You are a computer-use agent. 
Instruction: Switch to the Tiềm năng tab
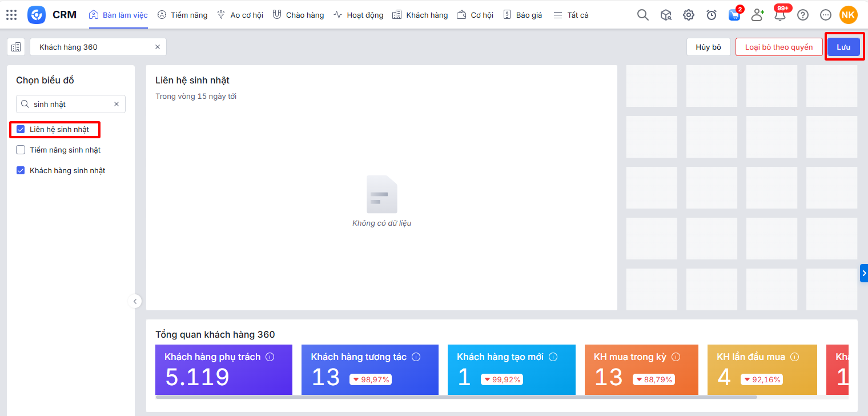click(183, 15)
